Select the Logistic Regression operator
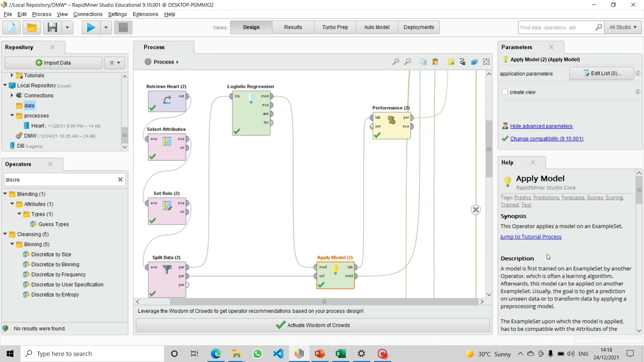 coord(251,114)
